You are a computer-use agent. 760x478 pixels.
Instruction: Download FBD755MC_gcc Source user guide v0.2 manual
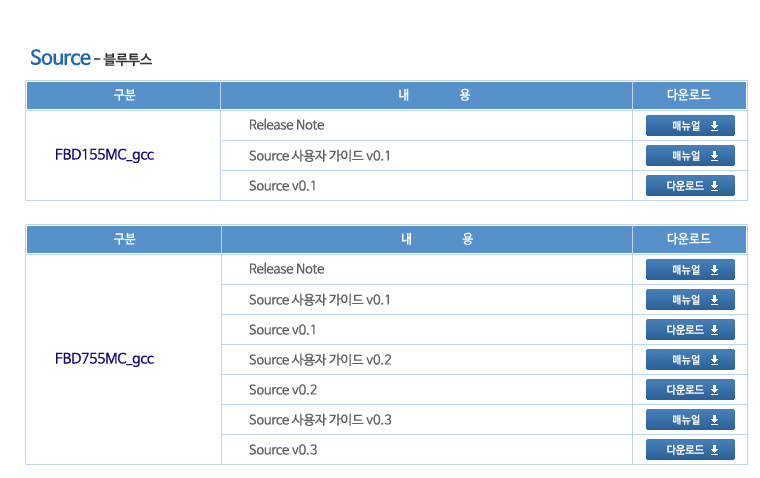point(690,360)
